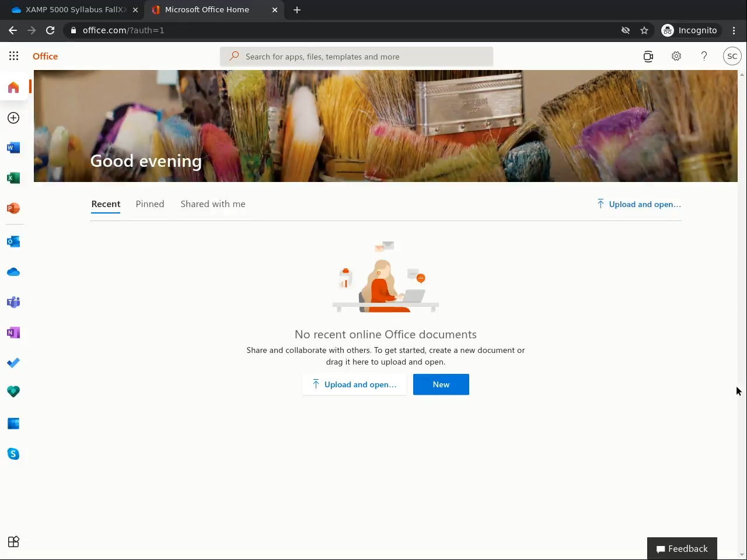Click Upload and open below the illustration
Screen dimensions: 747x560
pyautogui.click(x=354, y=384)
